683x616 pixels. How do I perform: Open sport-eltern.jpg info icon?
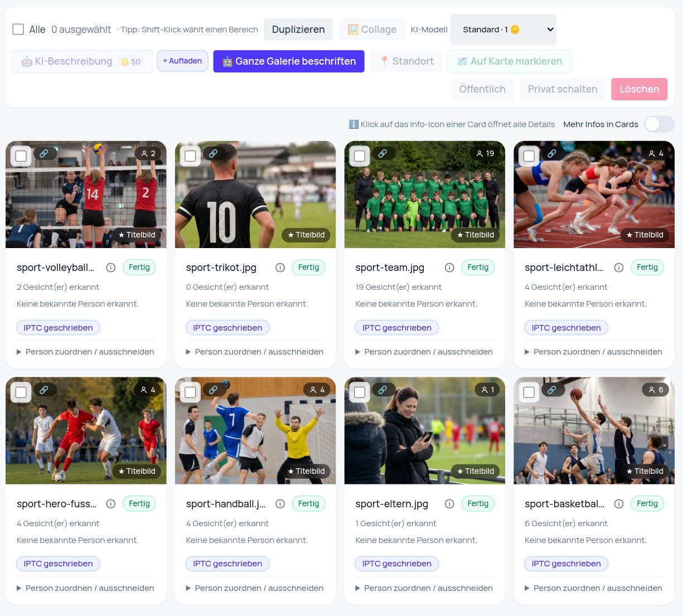pos(449,504)
